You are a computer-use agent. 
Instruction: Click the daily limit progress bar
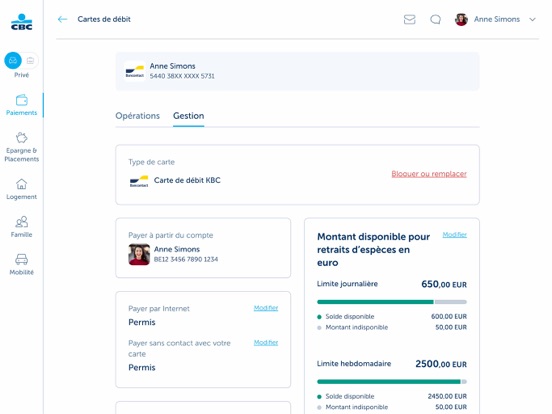point(392,302)
